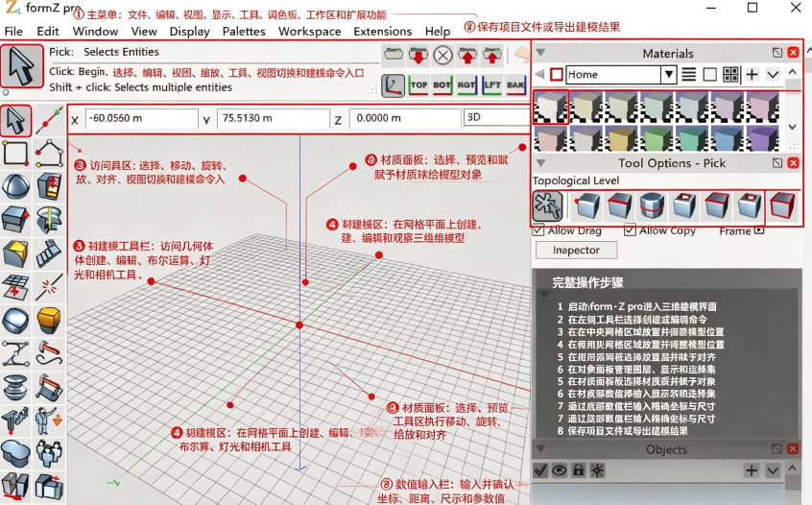Open the File menu
812x505 pixels.
coord(13,31)
